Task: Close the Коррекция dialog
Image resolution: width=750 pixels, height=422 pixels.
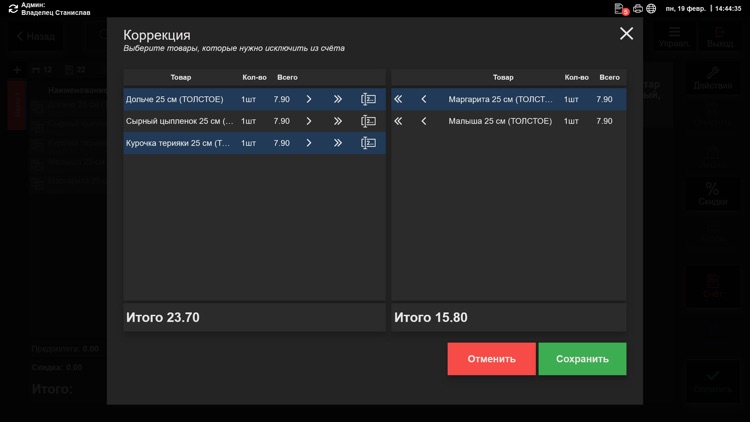Action: click(x=626, y=33)
